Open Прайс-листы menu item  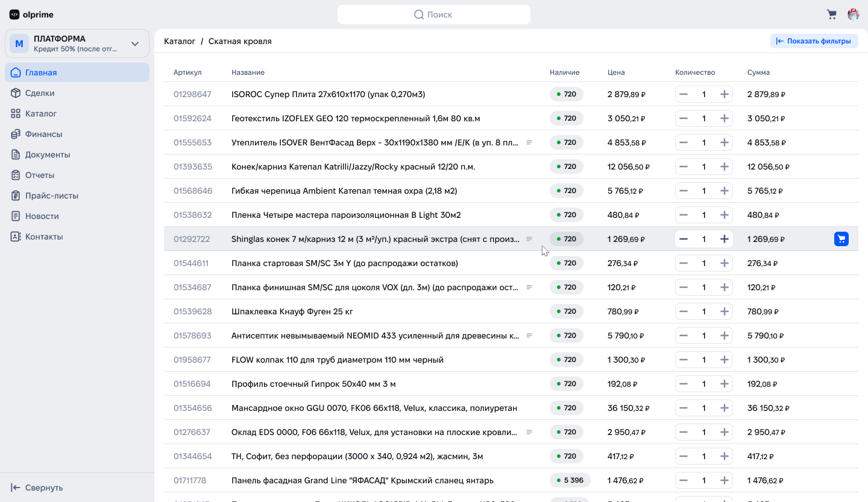click(51, 195)
